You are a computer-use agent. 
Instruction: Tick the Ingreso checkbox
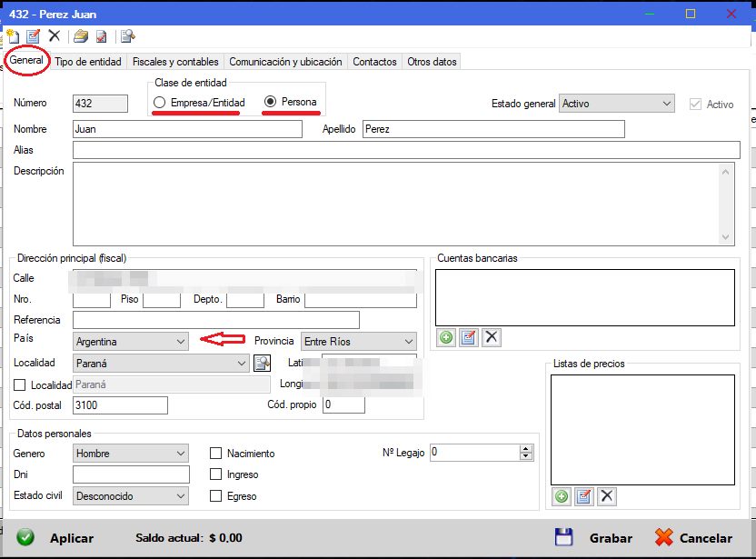(215, 474)
